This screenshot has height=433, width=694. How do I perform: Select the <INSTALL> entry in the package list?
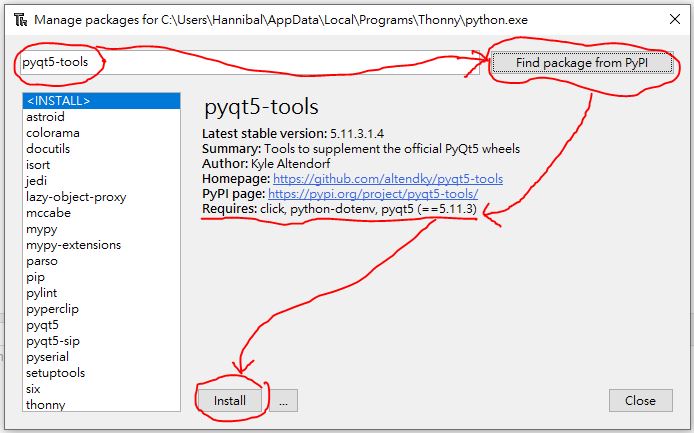coord(101,101)
